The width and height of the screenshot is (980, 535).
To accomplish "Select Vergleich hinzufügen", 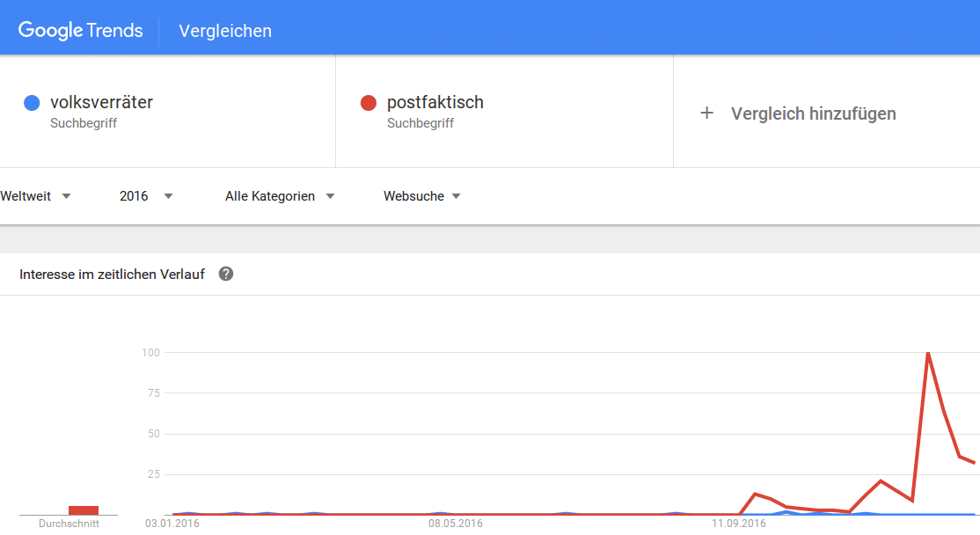I will [813, 114].
